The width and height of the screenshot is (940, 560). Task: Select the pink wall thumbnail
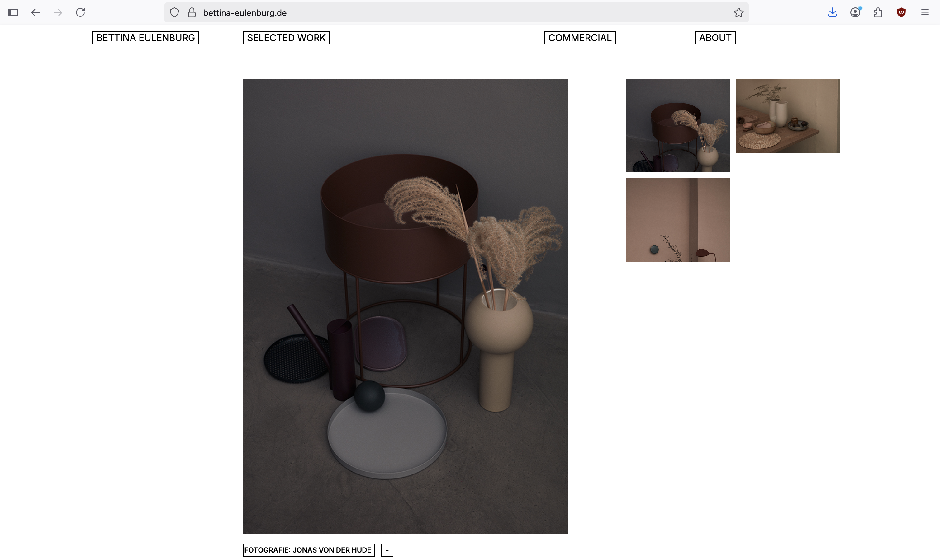tap(677, 220)
